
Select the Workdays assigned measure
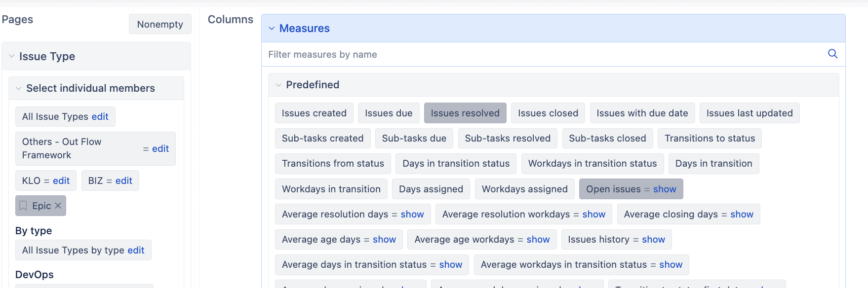click(x=525, y=189)
